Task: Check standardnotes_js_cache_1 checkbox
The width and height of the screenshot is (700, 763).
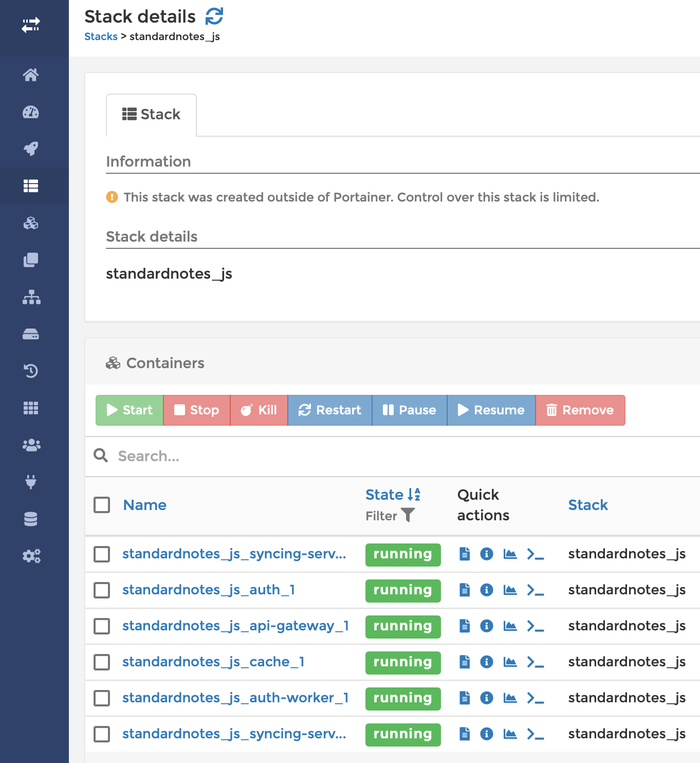Action: (102, 662)
